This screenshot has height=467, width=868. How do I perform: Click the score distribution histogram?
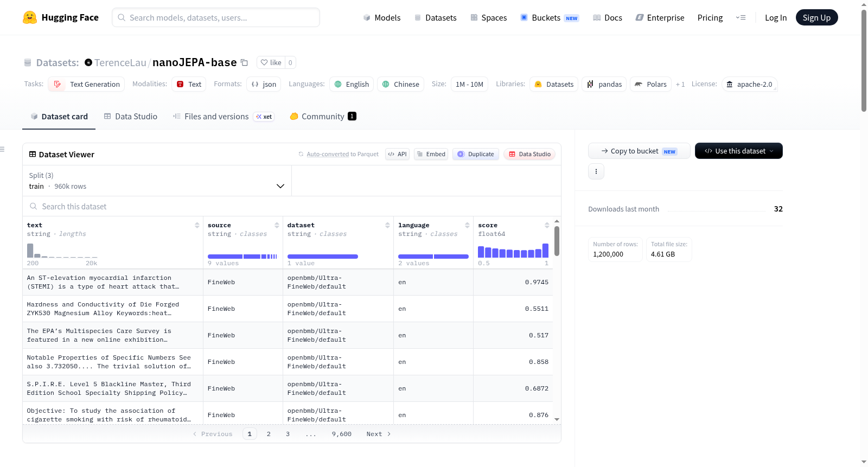point(513,250)
